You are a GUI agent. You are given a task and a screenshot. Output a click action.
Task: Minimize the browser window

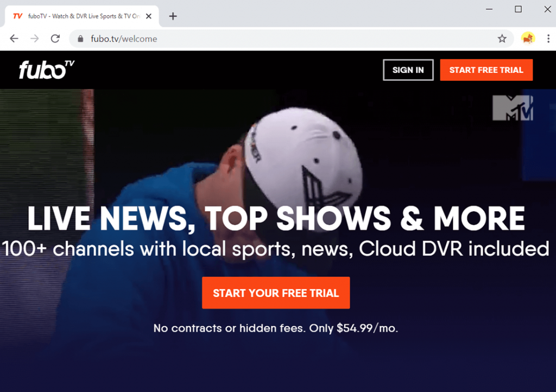point(489,9)
